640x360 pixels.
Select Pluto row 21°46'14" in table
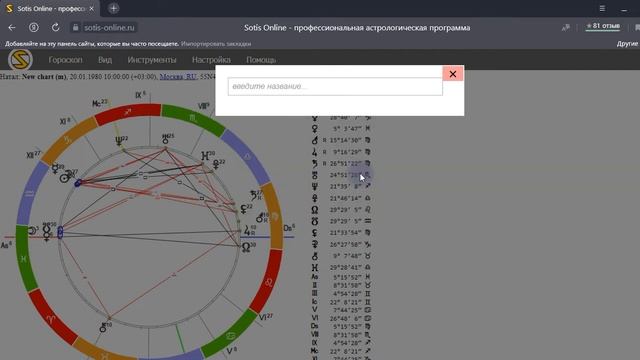tap(341, 198)
